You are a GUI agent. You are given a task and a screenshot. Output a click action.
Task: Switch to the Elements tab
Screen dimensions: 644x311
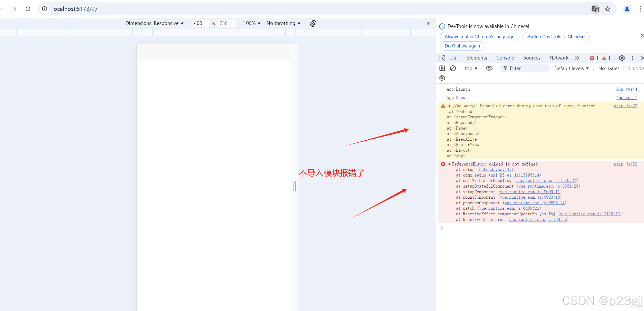477,58
